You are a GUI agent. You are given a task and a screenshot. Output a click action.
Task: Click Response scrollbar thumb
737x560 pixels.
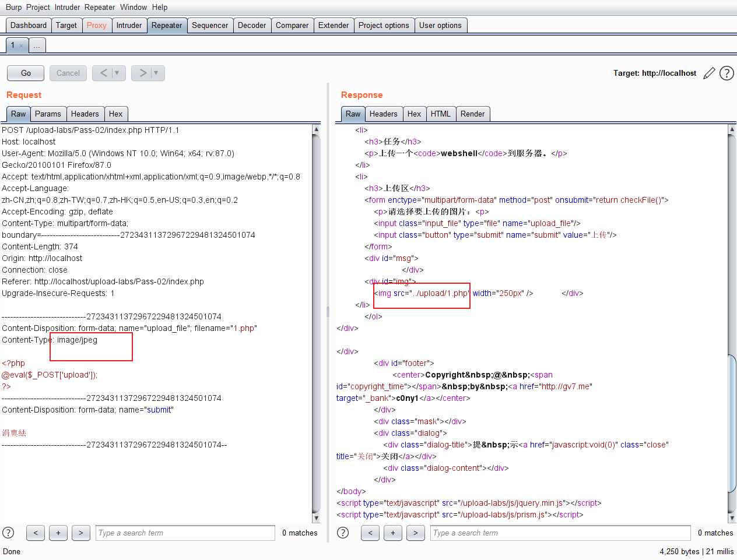click(x=732, y=424)
